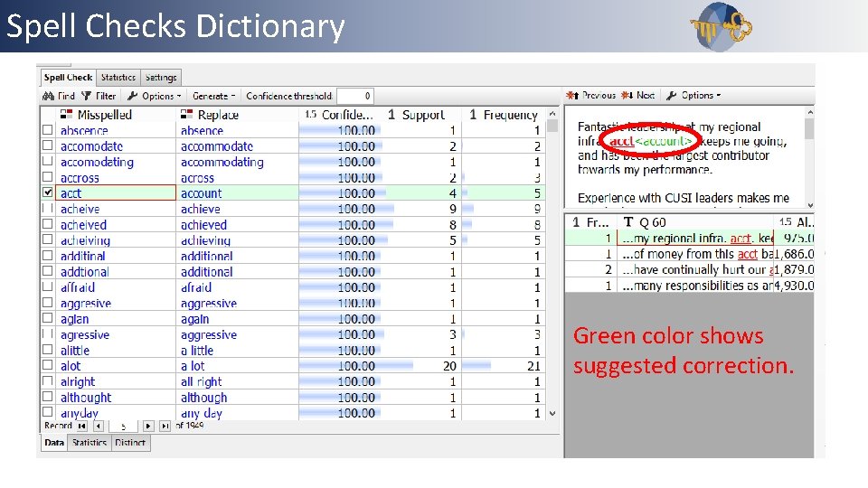Go to previous record button
This screenshot has width=868, height=488.
pos(99,426)
